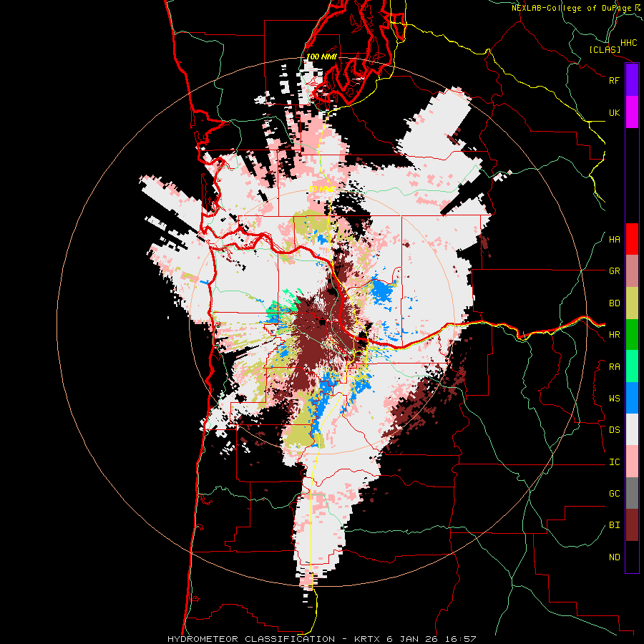644x644 pixels.
Task: Click the ND black legend swatch
Action: click(632, 557)
